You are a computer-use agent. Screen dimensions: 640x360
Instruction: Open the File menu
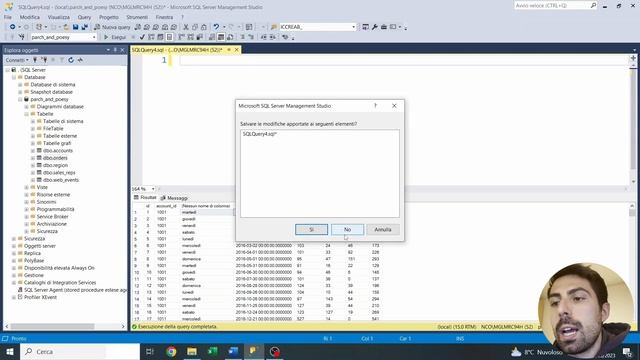point(8,17)
